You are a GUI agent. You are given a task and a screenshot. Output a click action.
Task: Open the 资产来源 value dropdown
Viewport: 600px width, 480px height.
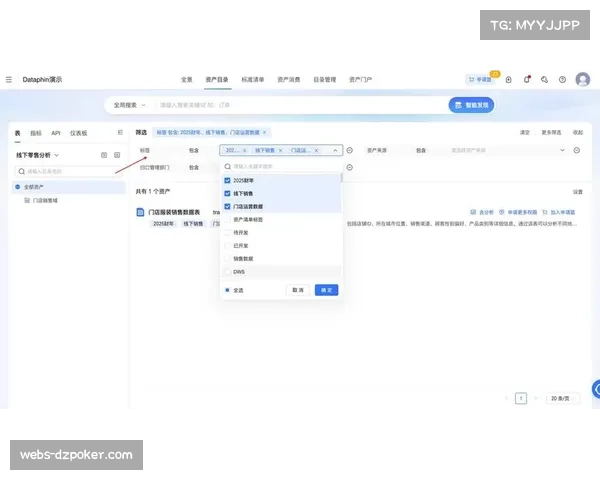tap(507, 150)
